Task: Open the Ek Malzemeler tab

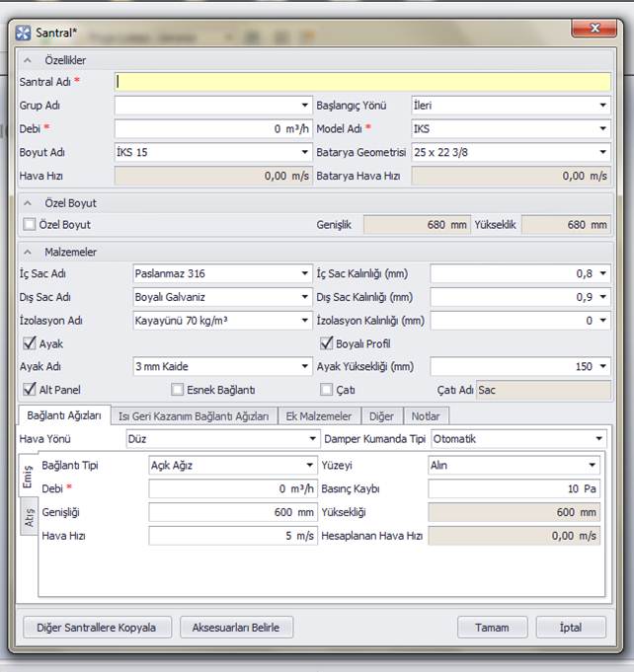Action: (x=319, y=416)
